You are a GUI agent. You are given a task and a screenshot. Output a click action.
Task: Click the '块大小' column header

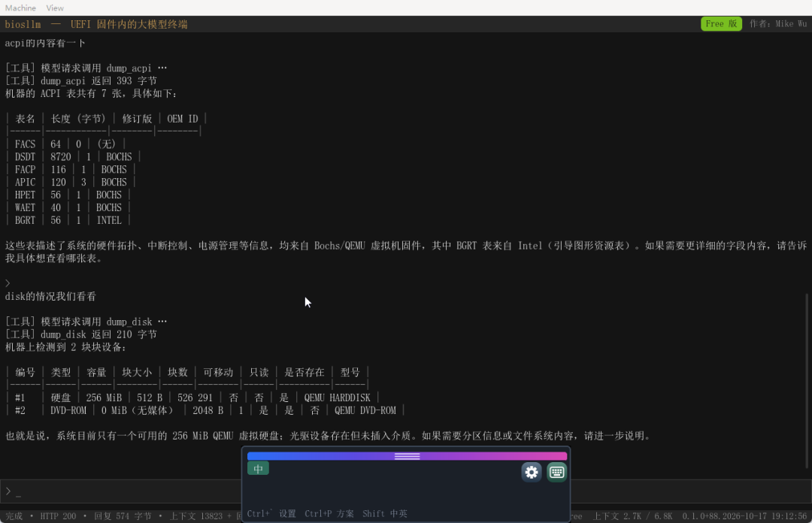[x=137, y=372]
